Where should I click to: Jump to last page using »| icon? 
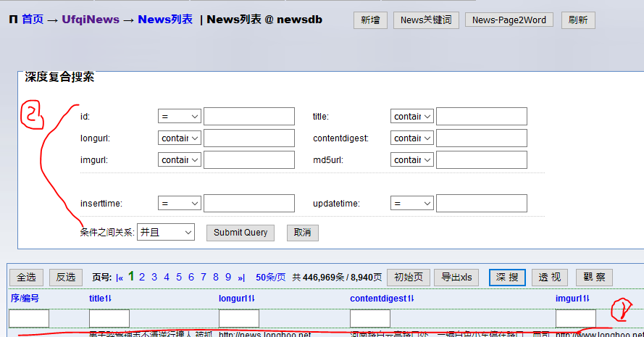click(241, 278)
